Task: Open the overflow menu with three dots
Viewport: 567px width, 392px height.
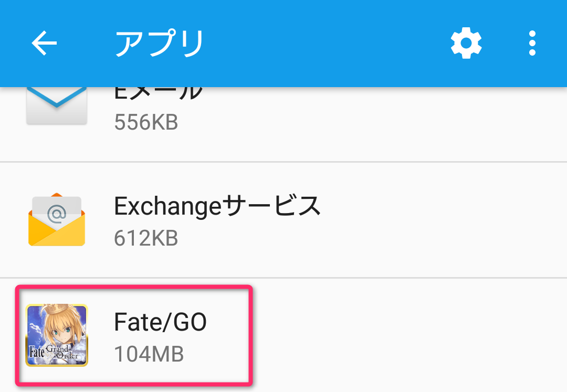Action: click(532, 43)
